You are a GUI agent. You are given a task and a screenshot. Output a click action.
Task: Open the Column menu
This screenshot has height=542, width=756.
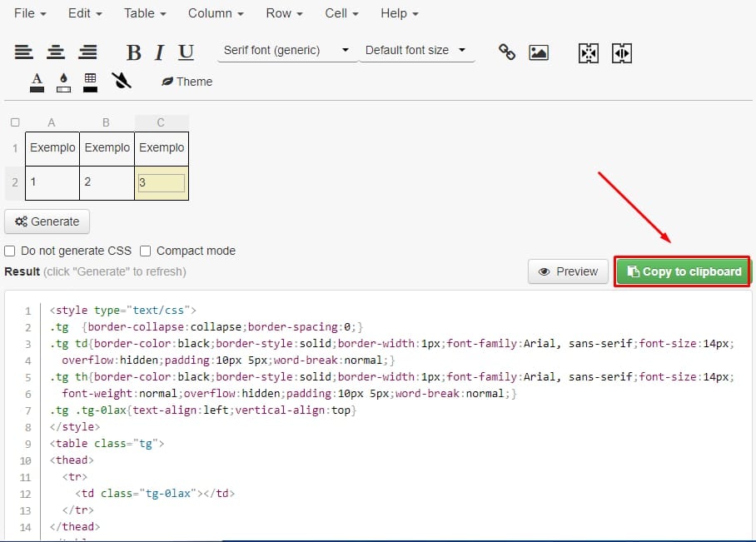point(216,13)
